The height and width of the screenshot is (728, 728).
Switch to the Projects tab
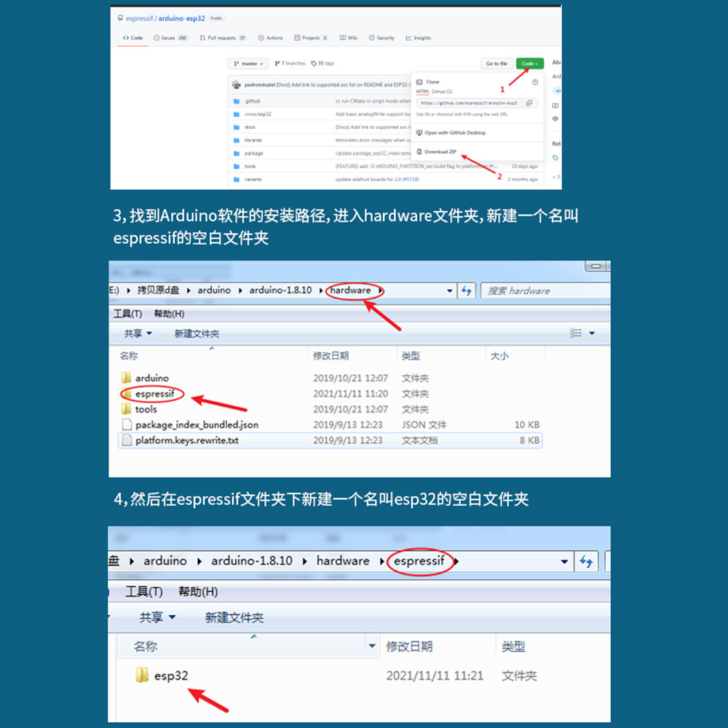pyautogui.click(x=311, y=38)
